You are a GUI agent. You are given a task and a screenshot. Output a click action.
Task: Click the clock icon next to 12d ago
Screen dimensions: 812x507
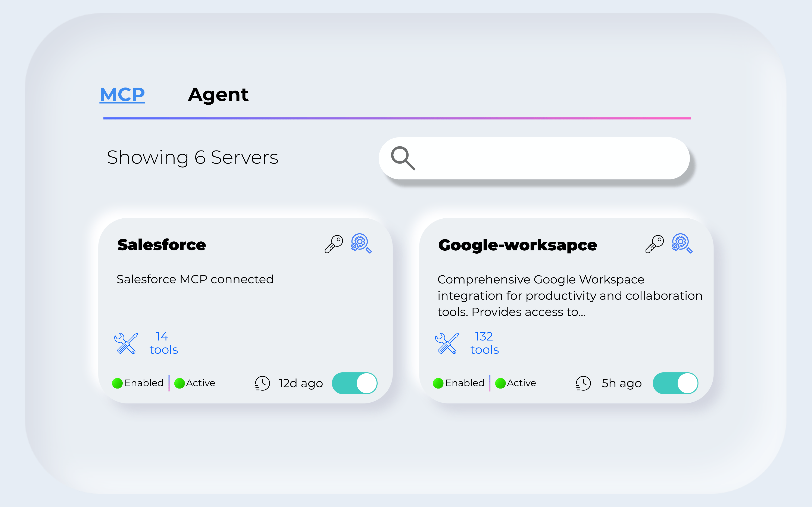[x=262, y=383]
